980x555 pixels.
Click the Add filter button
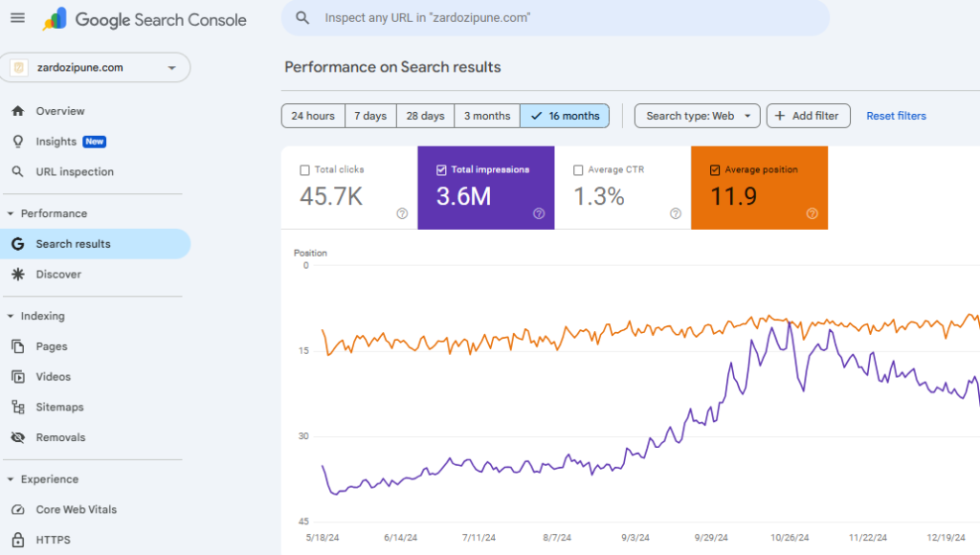(x=808, y=116)
